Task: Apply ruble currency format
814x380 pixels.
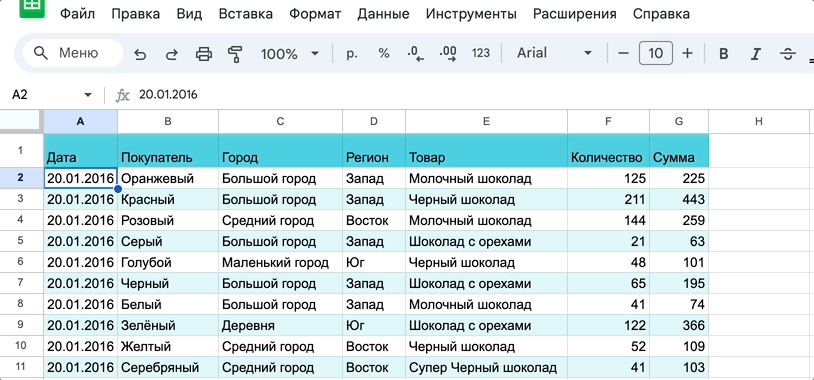Action: coord(352,53)
